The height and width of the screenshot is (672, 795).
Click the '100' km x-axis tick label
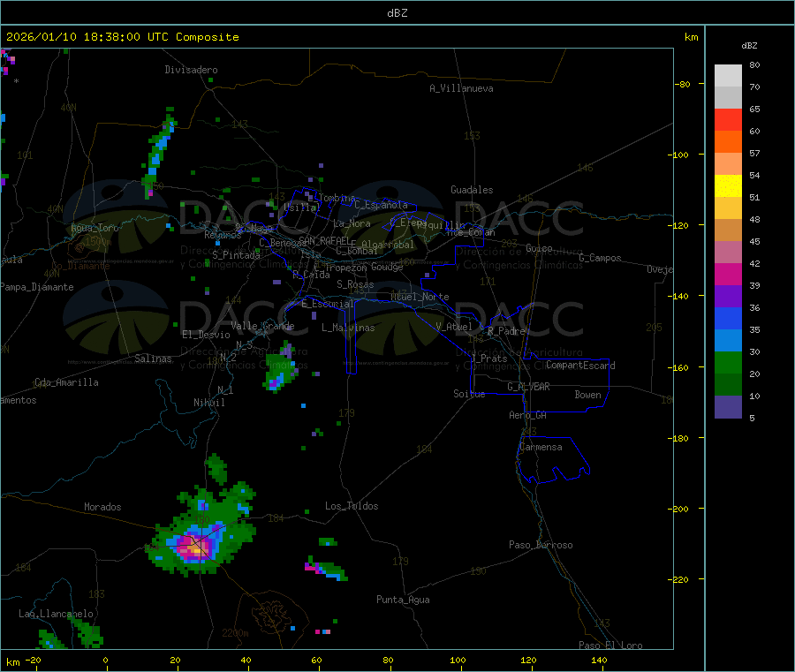(x=458, y=660)
